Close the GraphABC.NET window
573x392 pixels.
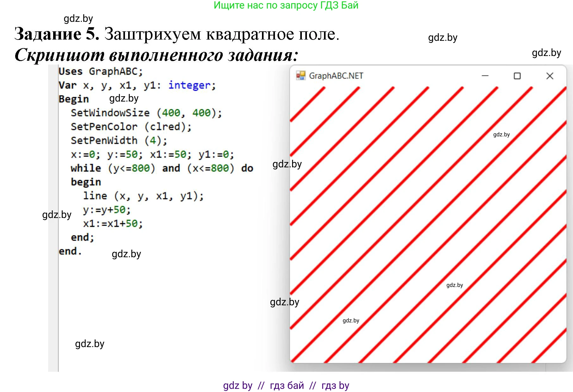click(x=550, y=76)
